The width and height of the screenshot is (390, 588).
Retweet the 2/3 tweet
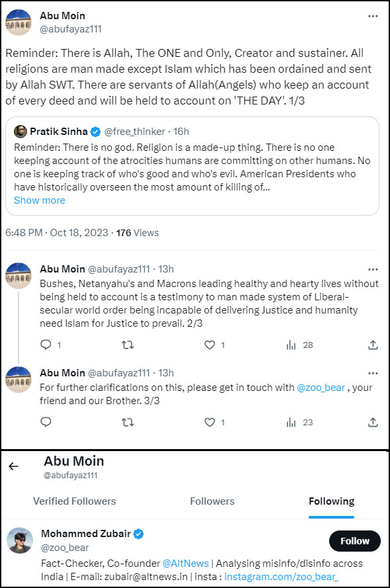coord(128,345)
